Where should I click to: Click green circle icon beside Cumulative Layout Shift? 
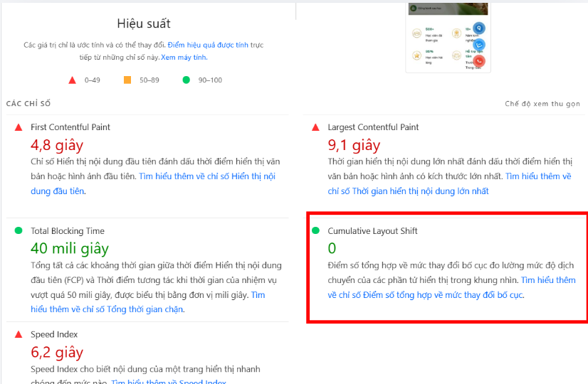315,230
